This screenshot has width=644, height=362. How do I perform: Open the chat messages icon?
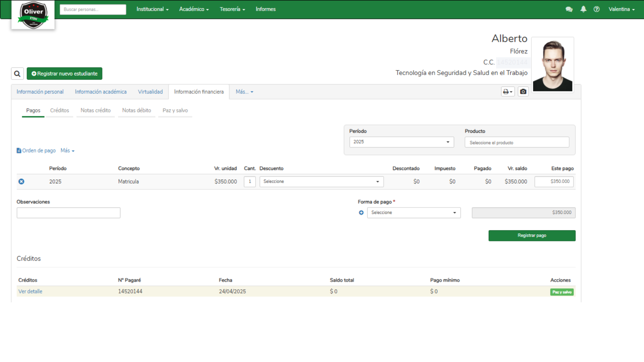pos(569,9)
